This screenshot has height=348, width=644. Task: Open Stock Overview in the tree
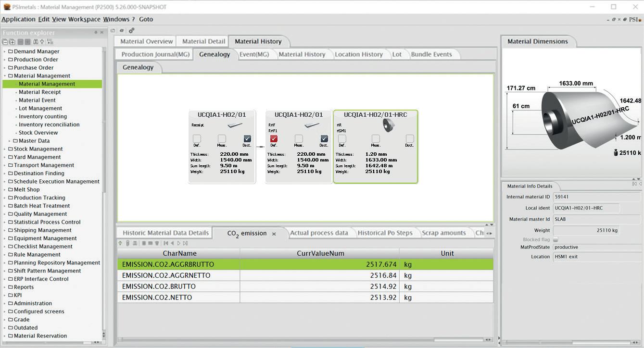coord(38,133)
